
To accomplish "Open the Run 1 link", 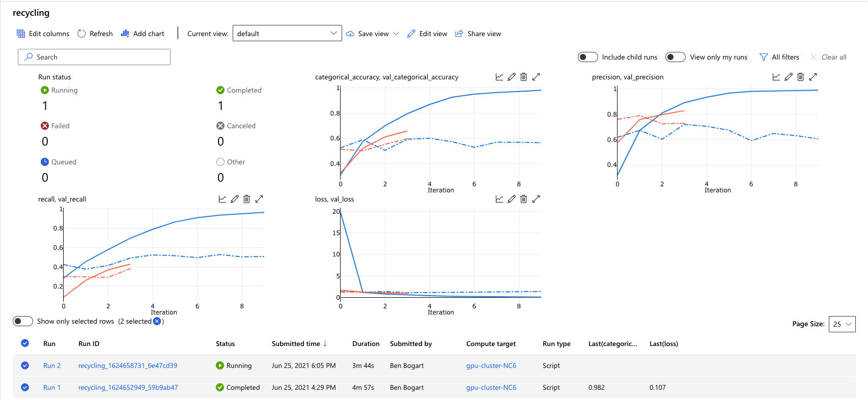I will (51, 387).
